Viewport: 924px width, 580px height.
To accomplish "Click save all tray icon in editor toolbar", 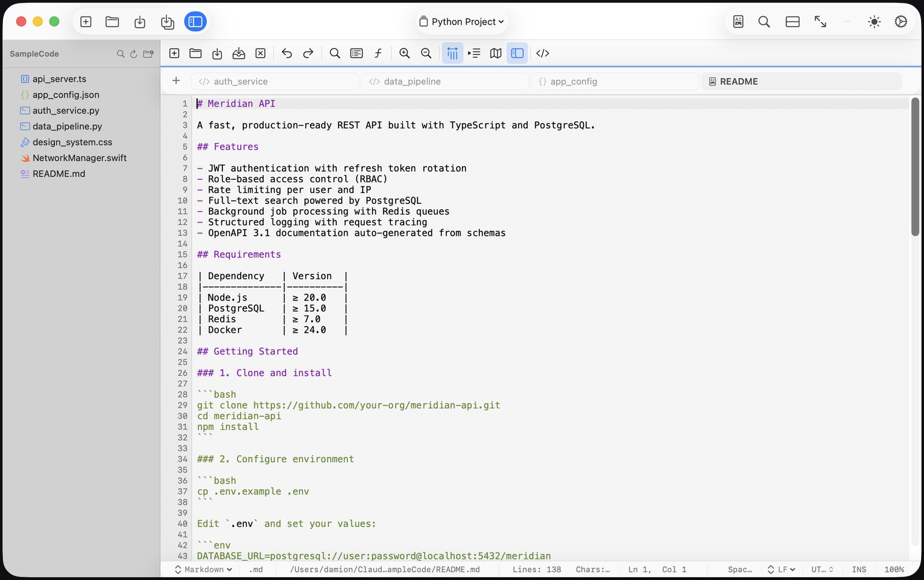I will [239, 53].
